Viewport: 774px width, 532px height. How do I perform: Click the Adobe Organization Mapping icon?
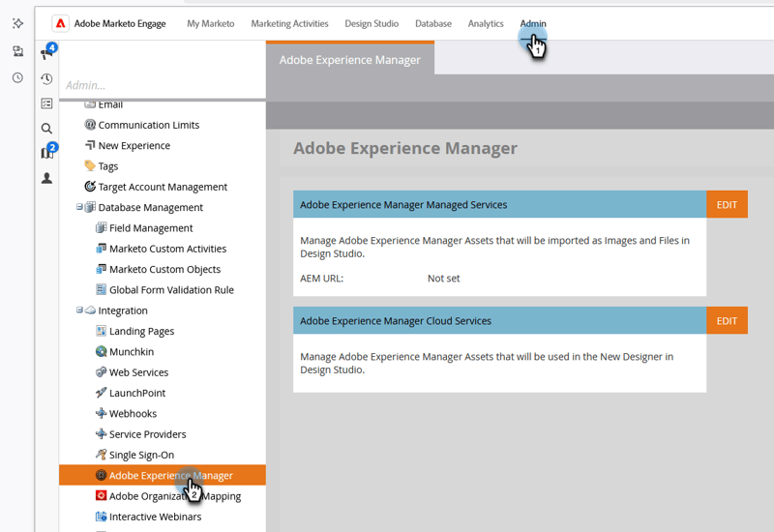(102, 495)
